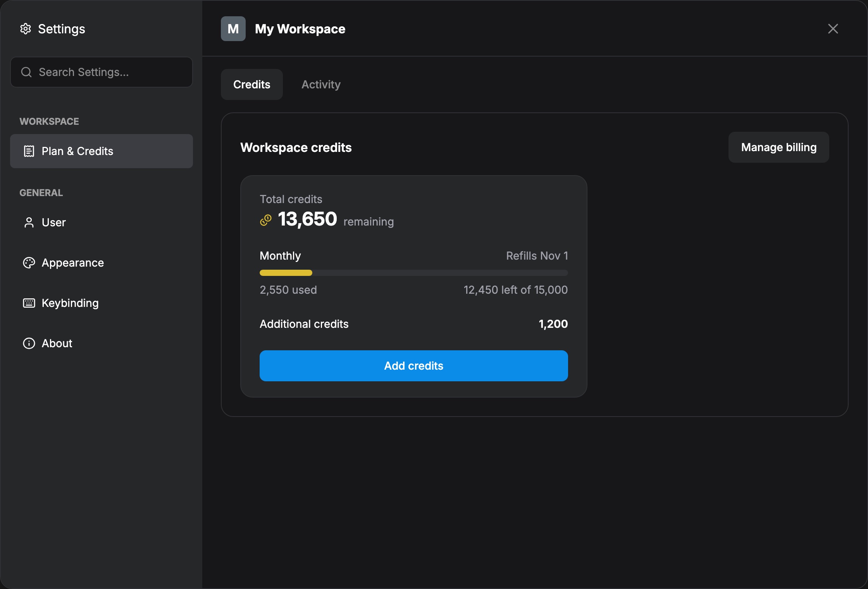Click the Manage billing button
868x589 pixels.
(x=779, y=147)
